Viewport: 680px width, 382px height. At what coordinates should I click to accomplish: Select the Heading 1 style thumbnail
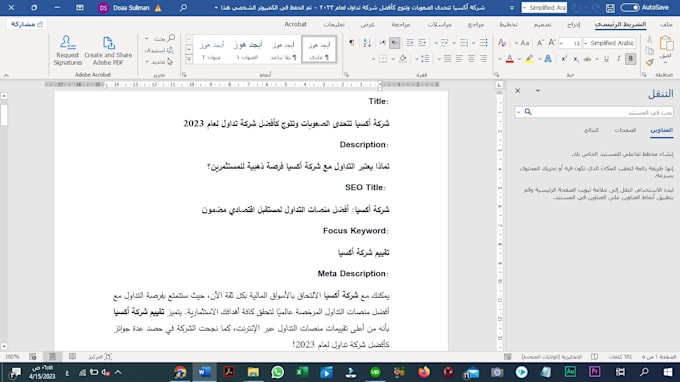coord(248,50)
